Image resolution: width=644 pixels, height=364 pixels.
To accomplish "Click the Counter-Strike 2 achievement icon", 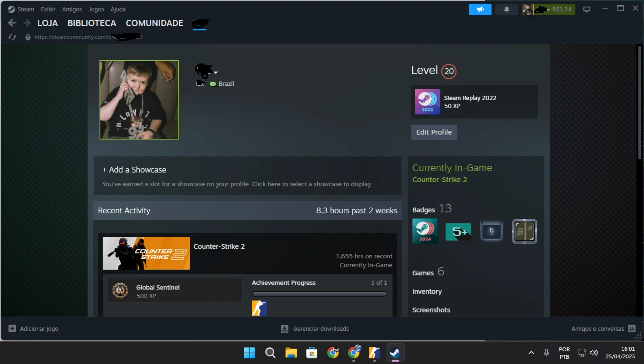I will [259, 308].
